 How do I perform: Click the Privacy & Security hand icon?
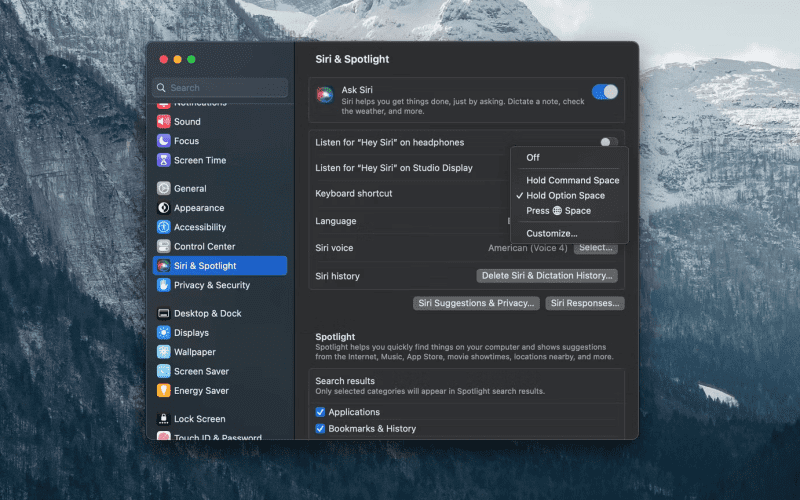(163, 285)
